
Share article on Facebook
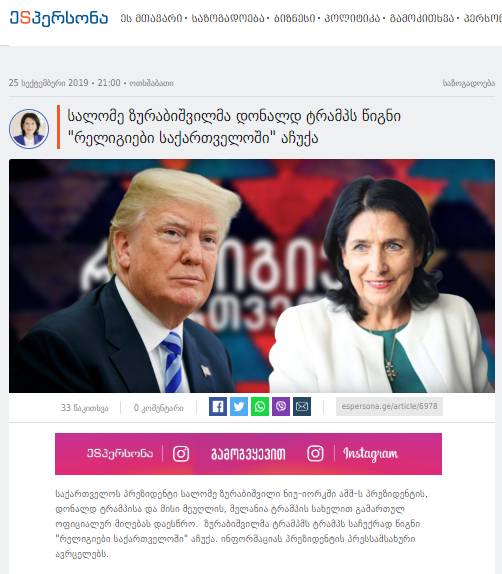[x=218, y=406]
